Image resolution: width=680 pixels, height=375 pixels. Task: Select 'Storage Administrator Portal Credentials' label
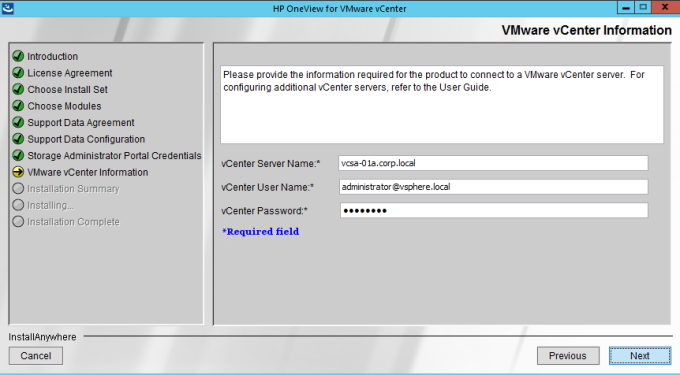[x=114, y=156]
